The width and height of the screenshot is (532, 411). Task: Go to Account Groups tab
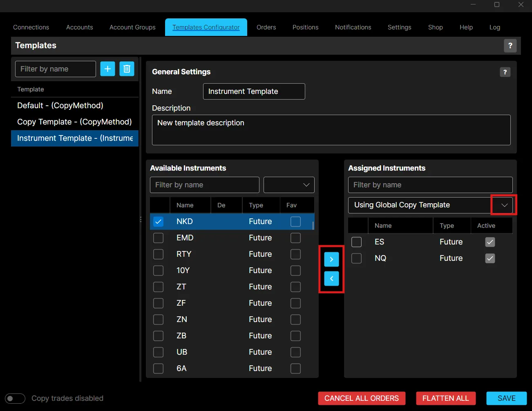coord(132,27)
